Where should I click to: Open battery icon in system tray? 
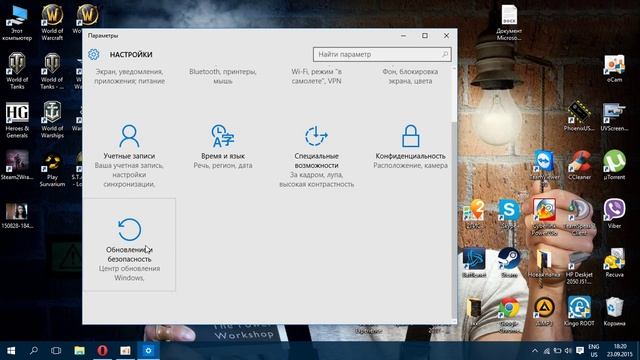pos(557,351)
